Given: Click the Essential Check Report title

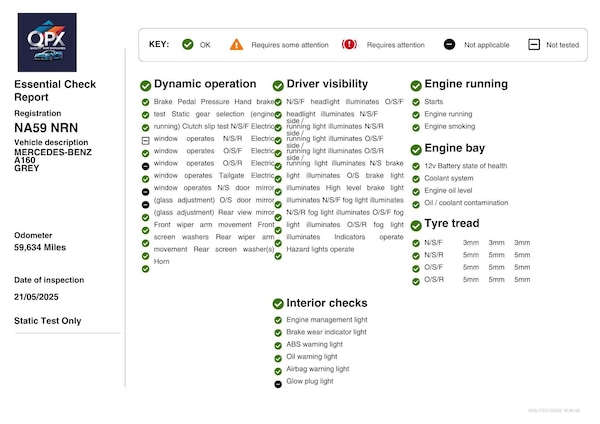Looking at the screenshot, I should (x=55, y=91).
